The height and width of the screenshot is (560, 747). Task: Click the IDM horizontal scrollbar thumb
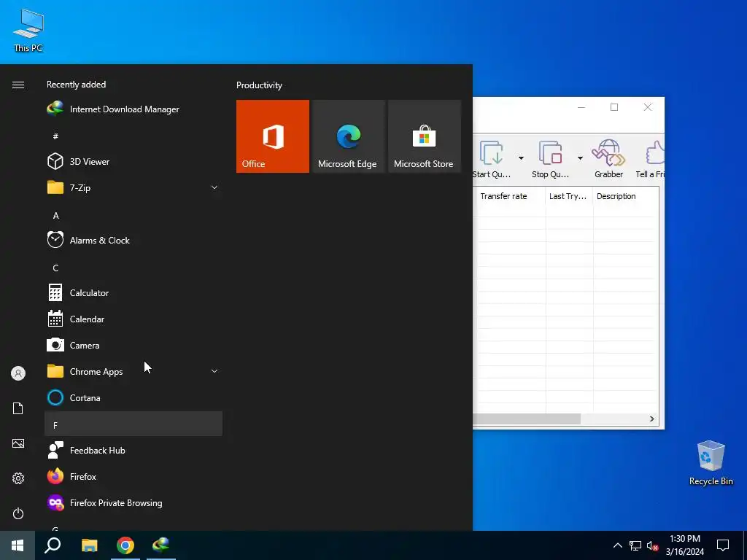coord(527,419)
